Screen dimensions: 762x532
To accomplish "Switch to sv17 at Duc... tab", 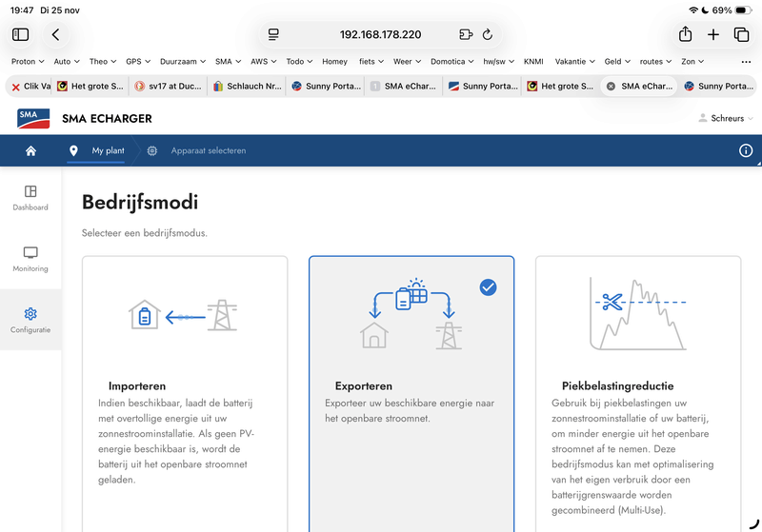I will [169, 87].
